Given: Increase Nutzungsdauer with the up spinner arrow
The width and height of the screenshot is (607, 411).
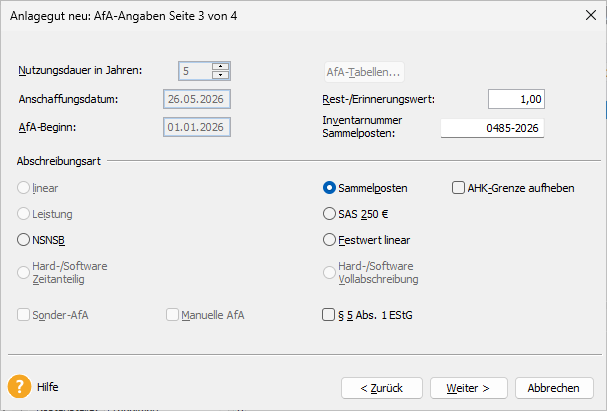Looking at the screenshot, I should (221, 66).
